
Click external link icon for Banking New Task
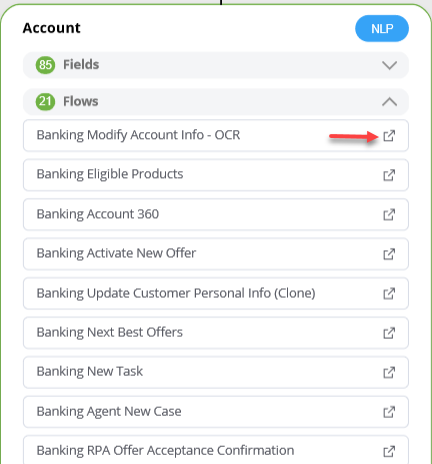pyautogui.click(x=389, y=372)
